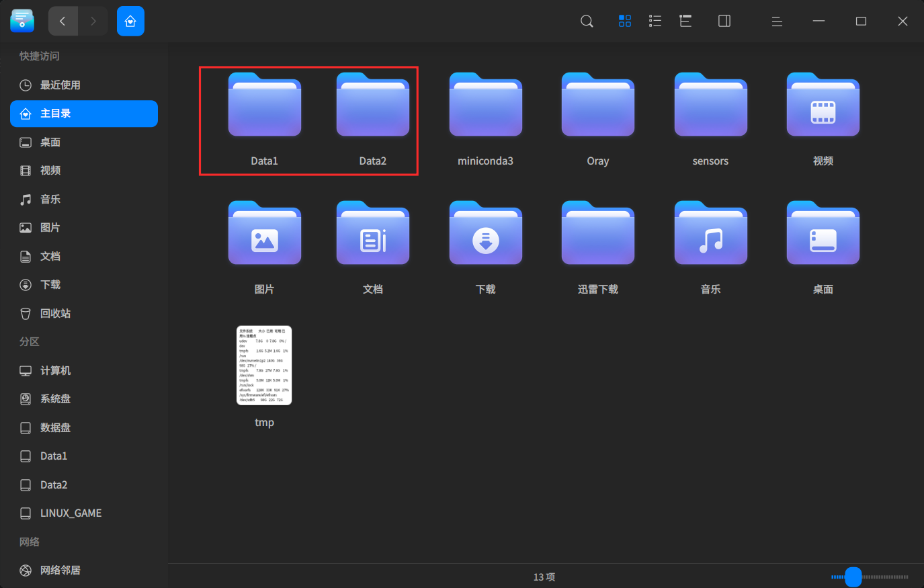This screenshot has width=924, height=588.
Task: Select the miniconda3 folder
Action: click(x=486, y=104)
